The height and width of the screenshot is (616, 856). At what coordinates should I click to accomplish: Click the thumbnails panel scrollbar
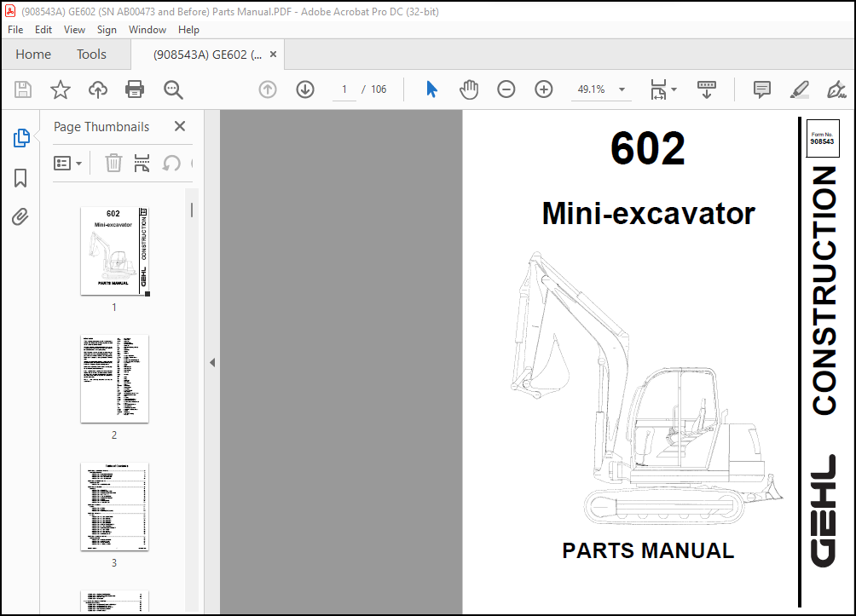coord(192,210)
